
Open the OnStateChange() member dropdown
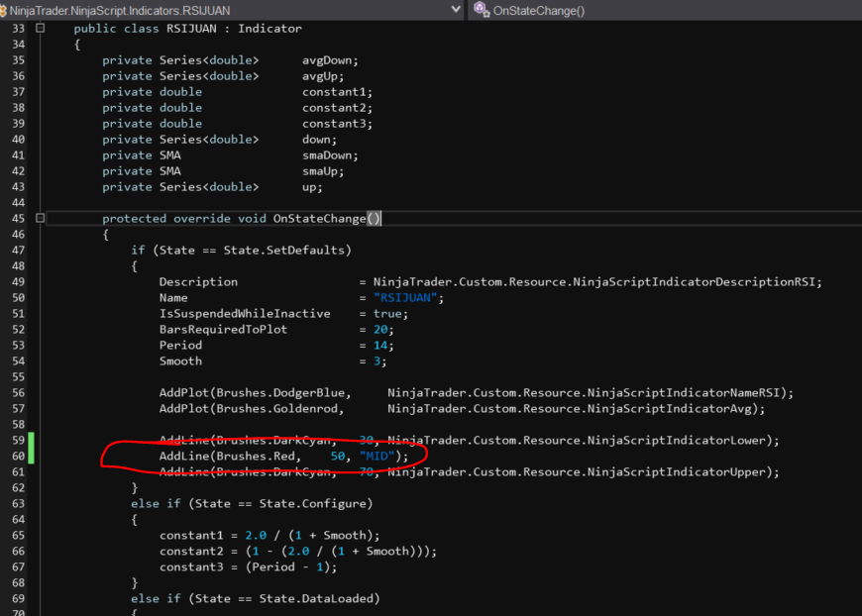[665, 10]
